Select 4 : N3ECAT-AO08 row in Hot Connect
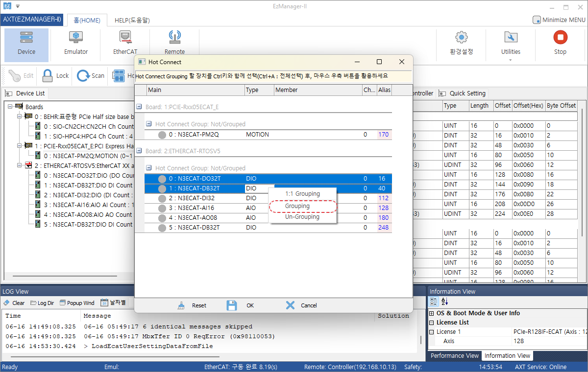Image resolution: width=588 pixels, height=372 pixels. pyautogui.click(x=269, y=218)
